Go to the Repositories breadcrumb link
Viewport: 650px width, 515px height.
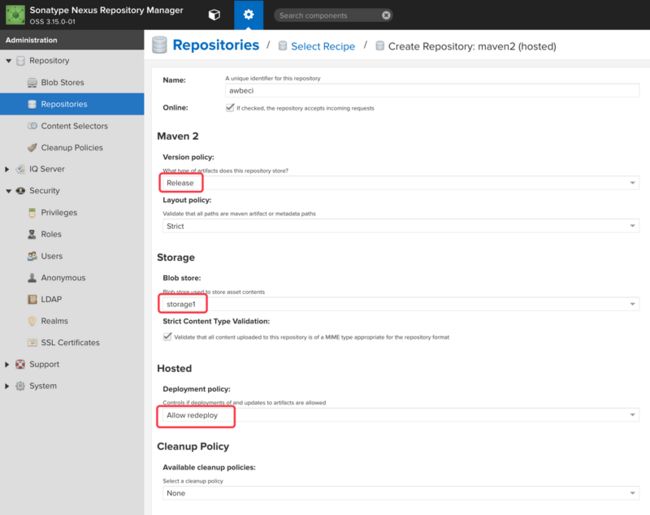216,45
